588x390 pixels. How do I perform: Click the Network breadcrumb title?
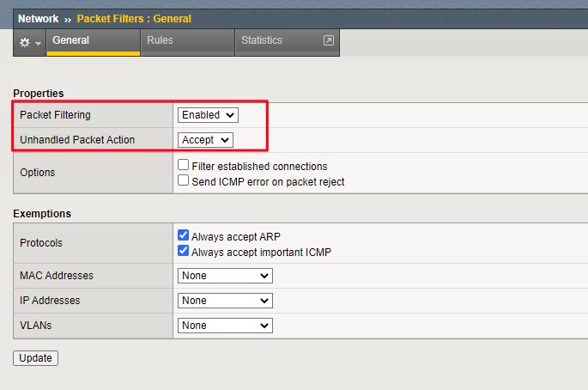tap(39, 18)
